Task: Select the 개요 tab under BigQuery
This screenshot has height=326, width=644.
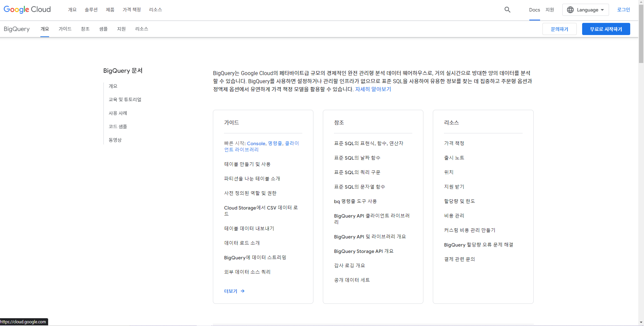Action: pos(45,29)
